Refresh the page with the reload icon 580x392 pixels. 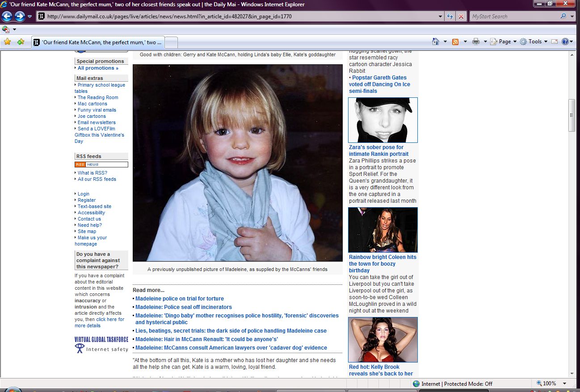tap(450, 17)
